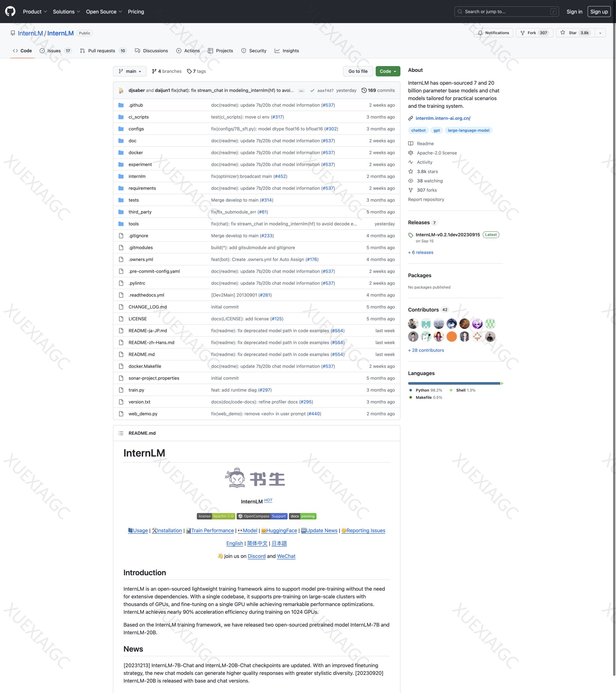Screen dimensions: 616x693
Task: Open the main branch dropdown
Action: point(130,71)
